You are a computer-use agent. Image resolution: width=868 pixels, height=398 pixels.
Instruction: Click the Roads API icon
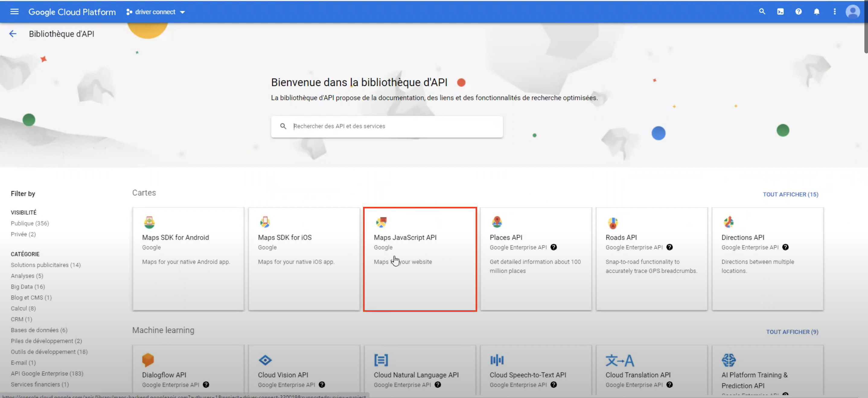pos(613,222)
